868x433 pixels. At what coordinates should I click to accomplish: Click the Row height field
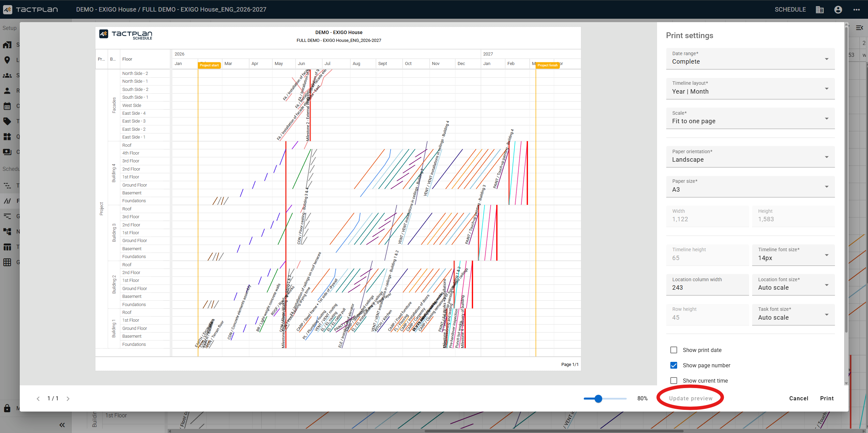[x=707, y=315]
